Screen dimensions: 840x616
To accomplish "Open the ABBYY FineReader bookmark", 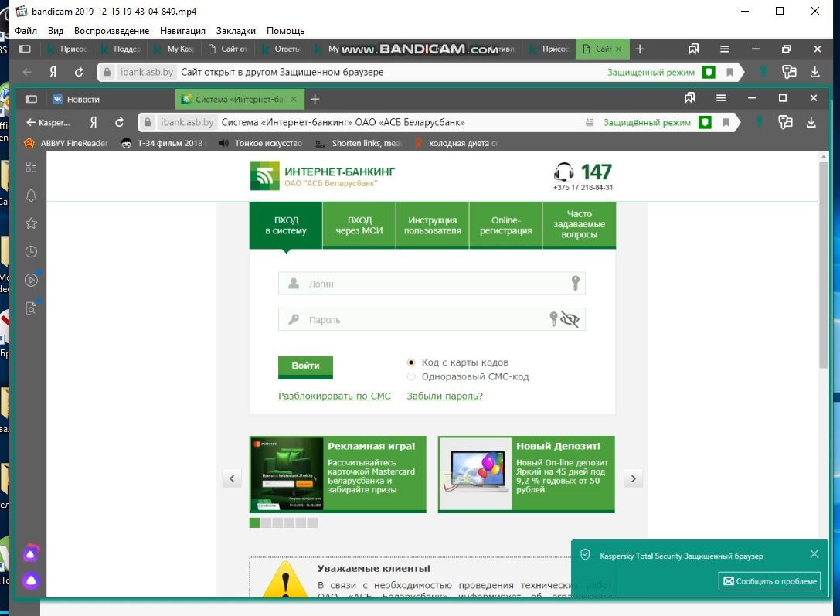I will tap(66, 143).
